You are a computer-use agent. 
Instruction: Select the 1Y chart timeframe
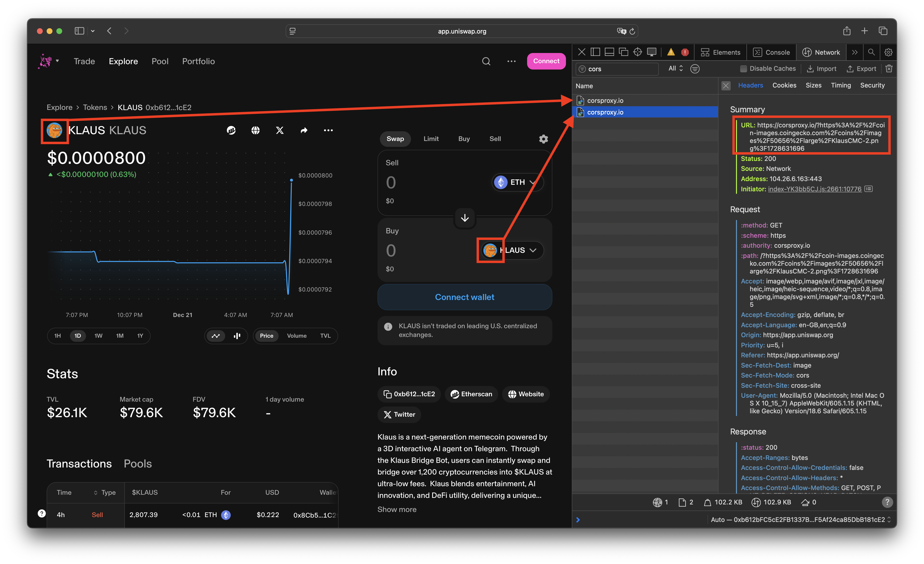140,335
